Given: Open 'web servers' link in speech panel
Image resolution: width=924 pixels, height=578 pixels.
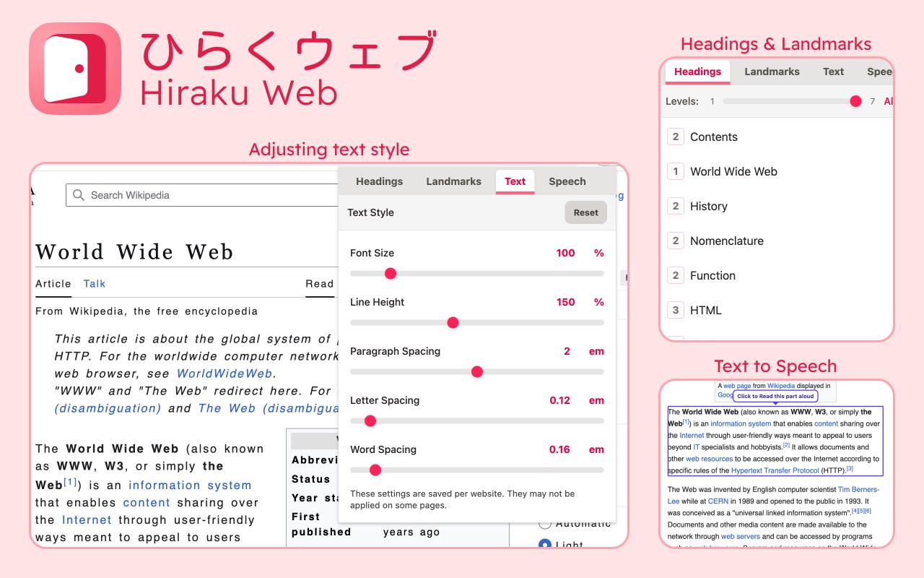Looking at the screenshot, I should coord(740,536).
